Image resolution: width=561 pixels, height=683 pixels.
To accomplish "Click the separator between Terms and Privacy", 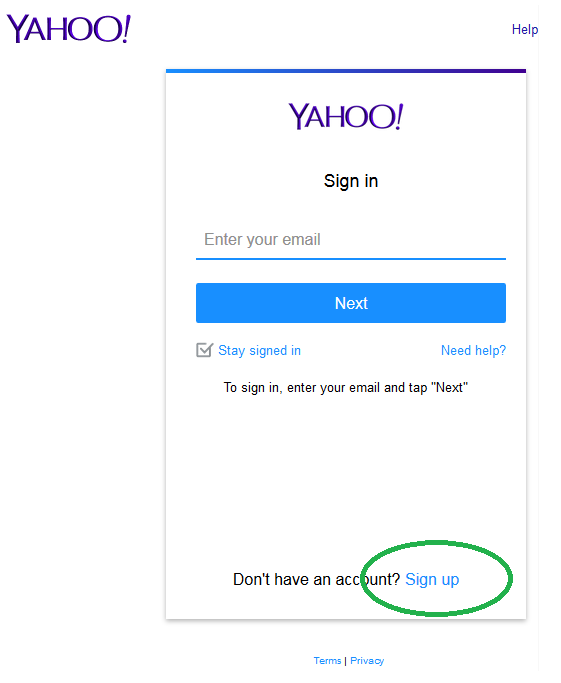I will click(346, 661).
